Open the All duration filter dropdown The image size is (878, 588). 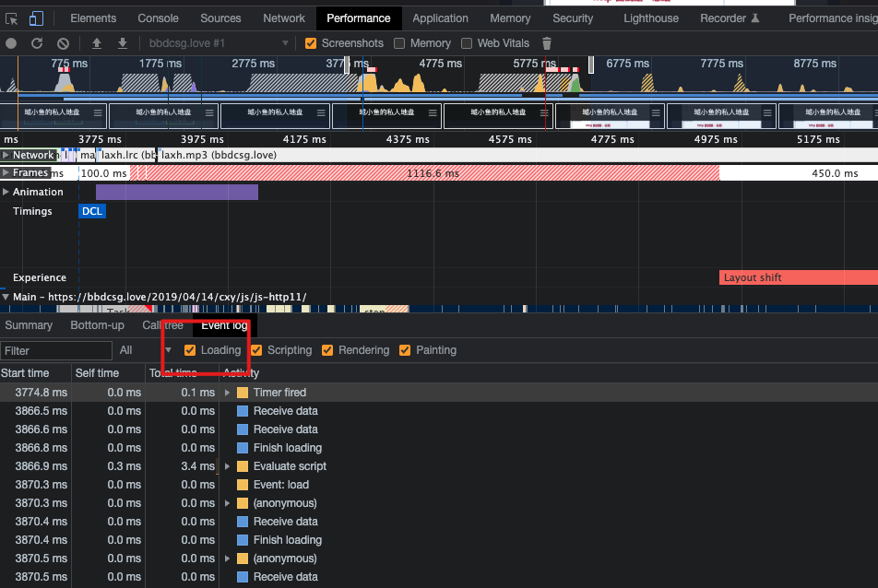coord(145,350)
